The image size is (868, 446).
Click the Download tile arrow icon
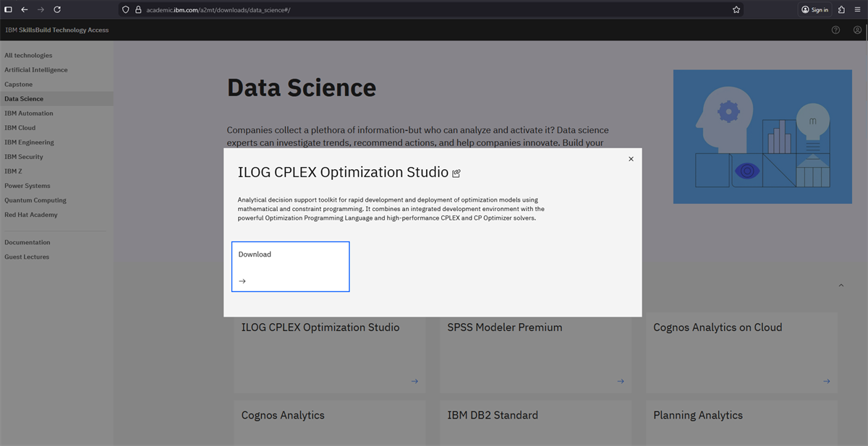242,281
